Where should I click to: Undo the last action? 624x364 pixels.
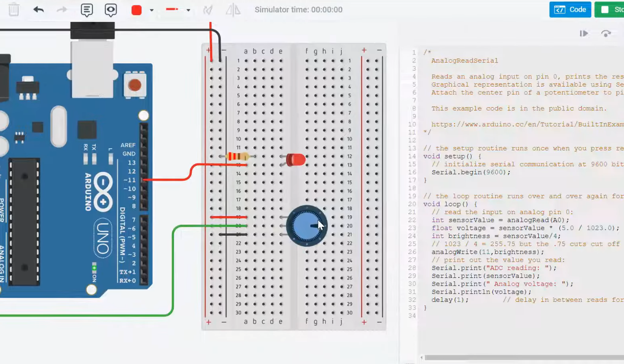39,9
